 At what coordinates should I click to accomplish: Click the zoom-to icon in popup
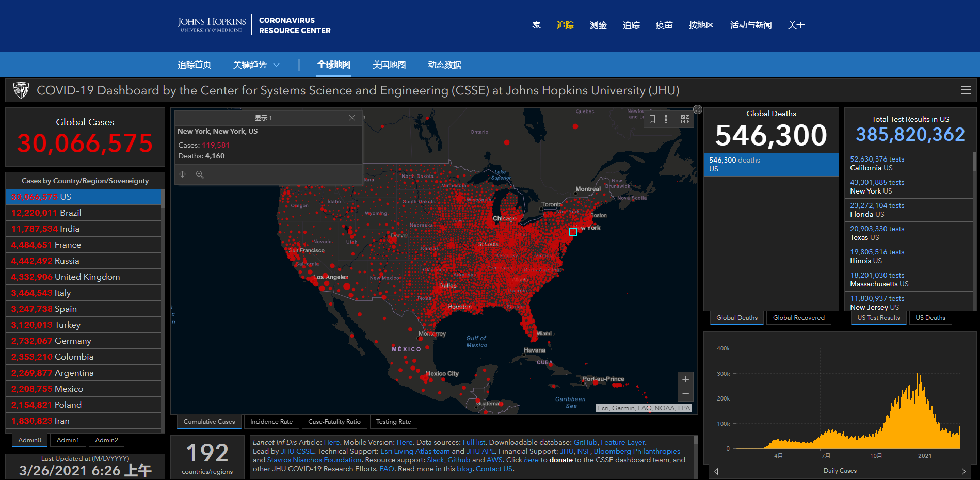(200, 174)
